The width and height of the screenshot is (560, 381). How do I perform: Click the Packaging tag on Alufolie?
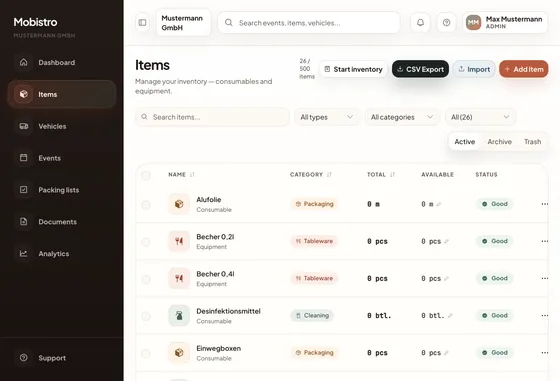(314, 204)
